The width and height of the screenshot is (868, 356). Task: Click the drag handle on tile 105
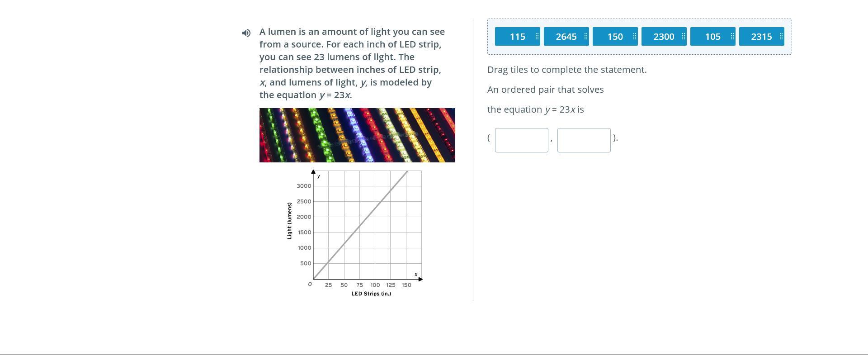[x=732, y=37]
